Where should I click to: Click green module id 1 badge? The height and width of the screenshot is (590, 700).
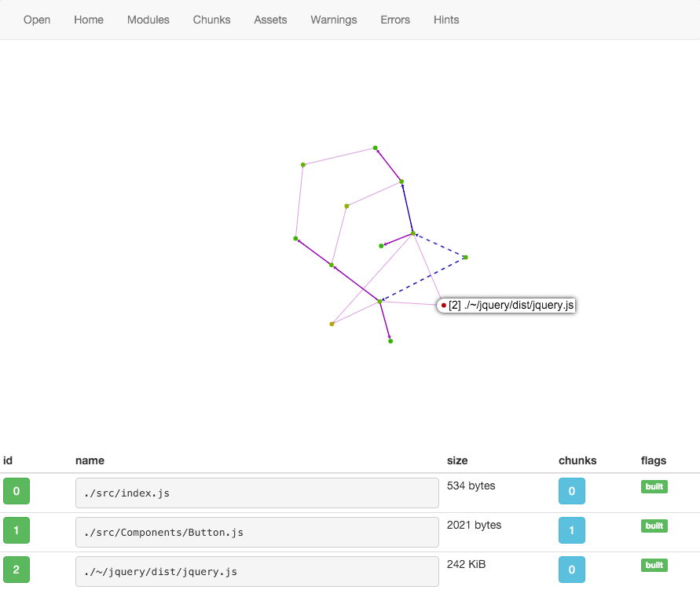[x=16, y=531]
